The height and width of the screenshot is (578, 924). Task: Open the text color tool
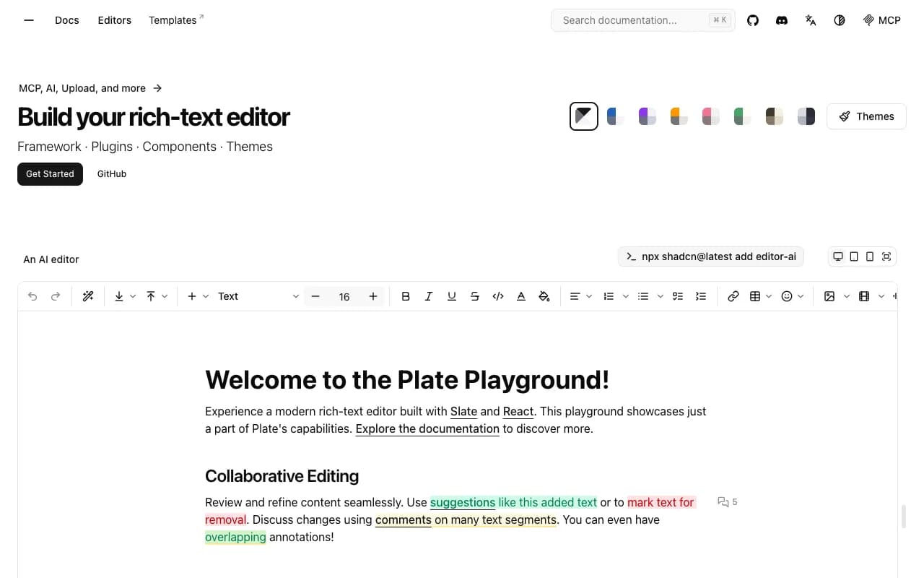click(521, 296)
